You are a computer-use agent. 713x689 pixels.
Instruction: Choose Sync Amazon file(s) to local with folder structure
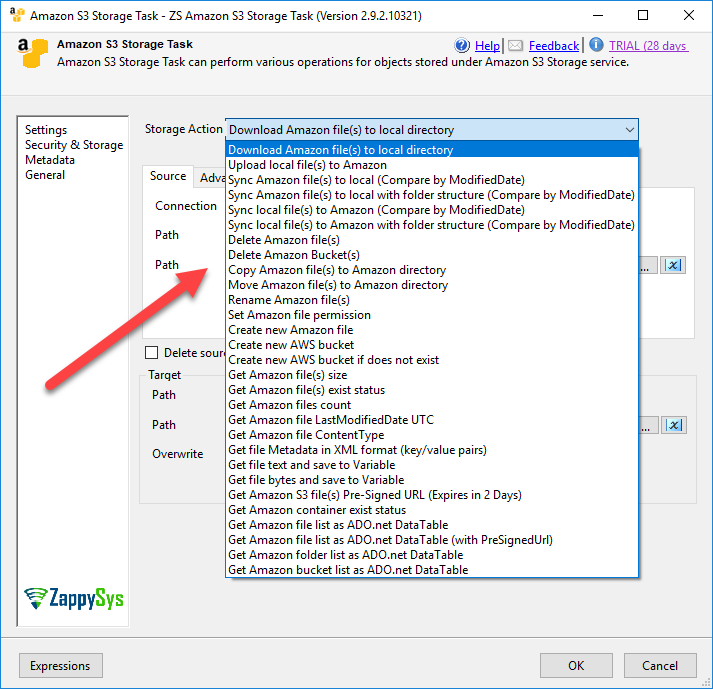click(x=432, y=195)
